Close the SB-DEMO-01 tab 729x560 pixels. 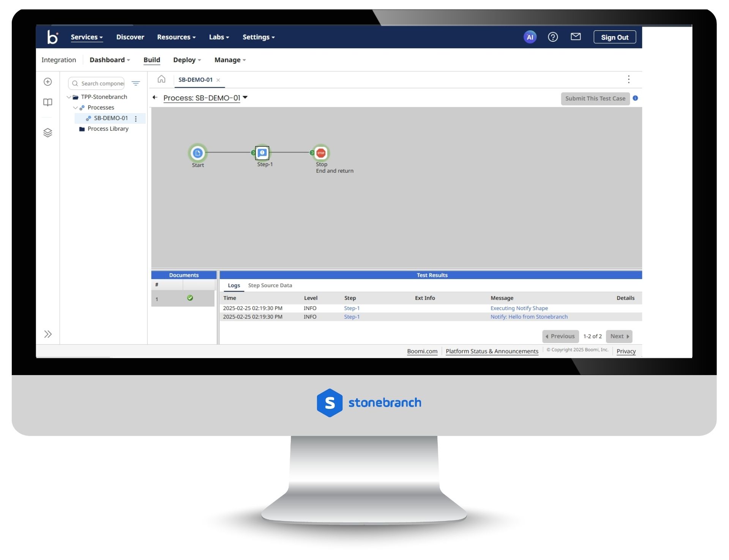coord(218,80)
